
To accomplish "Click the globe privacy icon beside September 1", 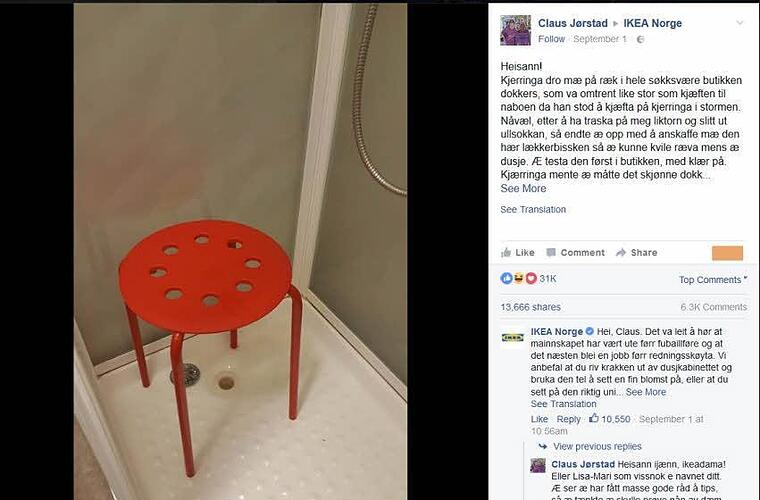I will coord(640,39).
